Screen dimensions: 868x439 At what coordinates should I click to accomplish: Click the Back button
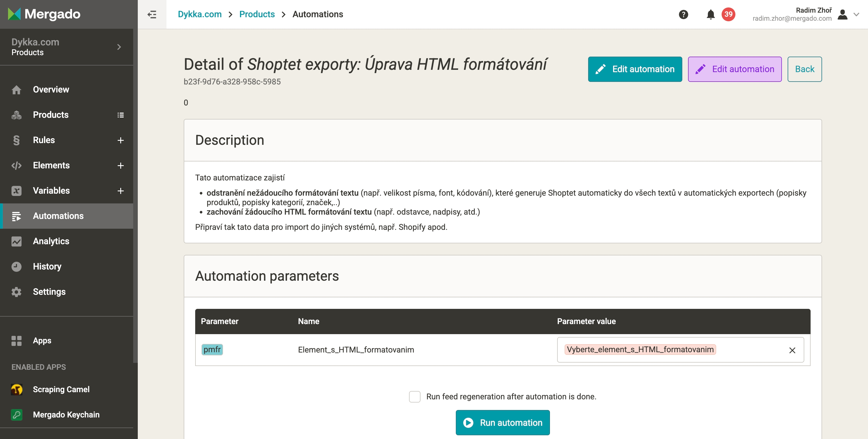click(804, 69)
